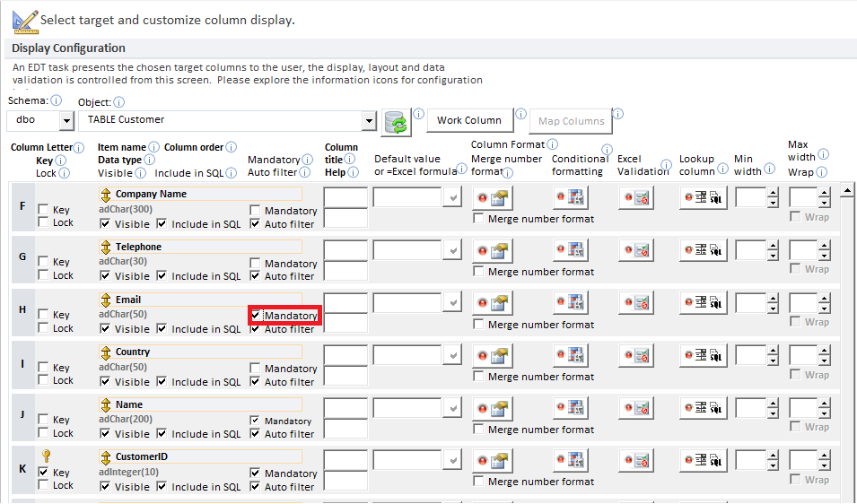The height and width of the screenshot is (504, 857).
Task: Click Column title field for Company Name
Action: pos(346,197)
